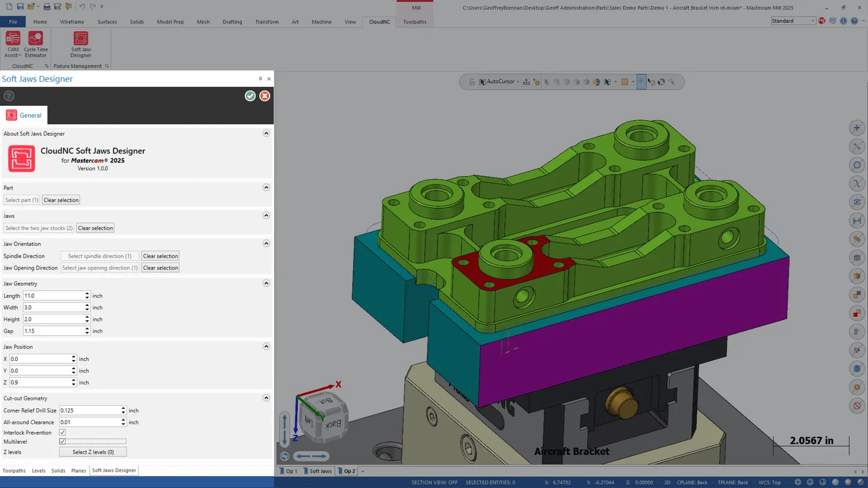Click the blue info icon in the title area
This screenshot has height=488, width=868.
pos(844,21)
